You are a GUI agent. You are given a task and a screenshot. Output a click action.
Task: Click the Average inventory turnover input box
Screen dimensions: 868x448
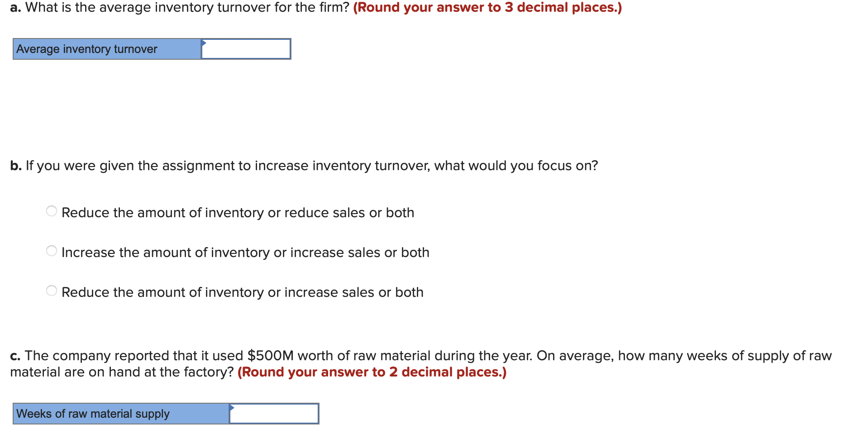(247, 49)
